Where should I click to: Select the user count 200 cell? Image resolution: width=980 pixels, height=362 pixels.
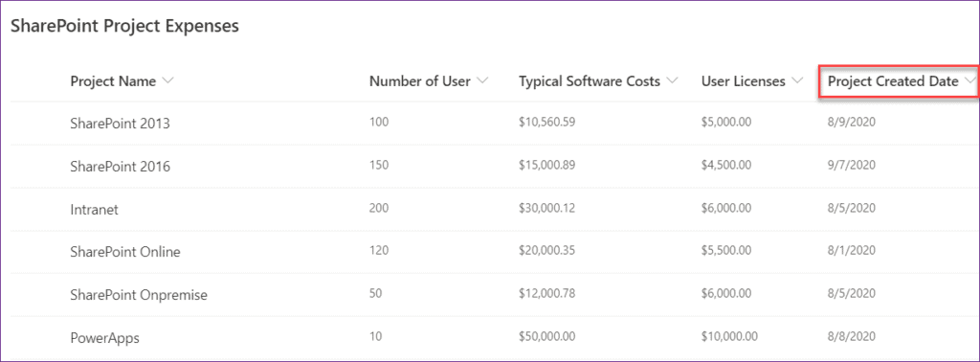click(379, 208)
